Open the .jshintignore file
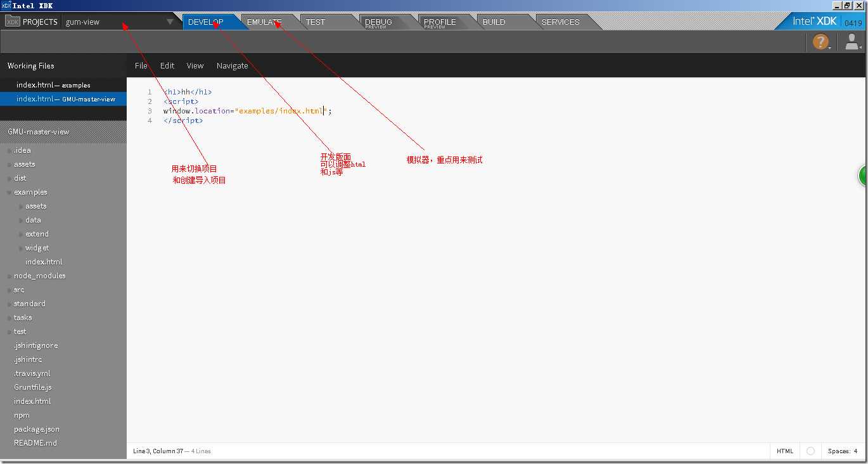868x464 pixels. point(35,345)
